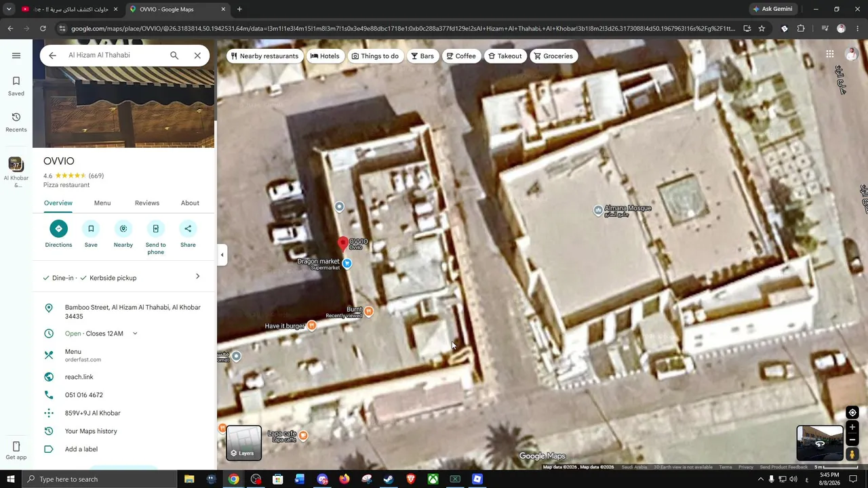Open the Recents sidebar item
Screen dimensions: 868x488
pyautogui.click(x=16, y=123)
